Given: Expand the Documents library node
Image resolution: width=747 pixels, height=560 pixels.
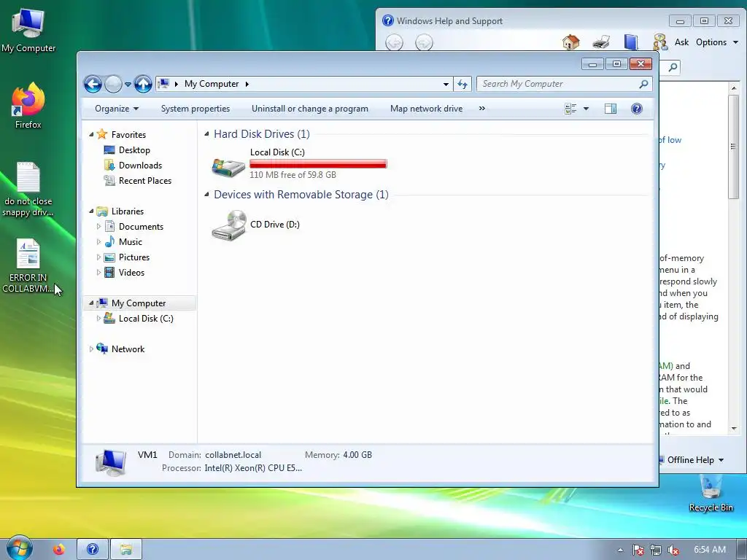Looking at the screenshot, I should (98, 227).
